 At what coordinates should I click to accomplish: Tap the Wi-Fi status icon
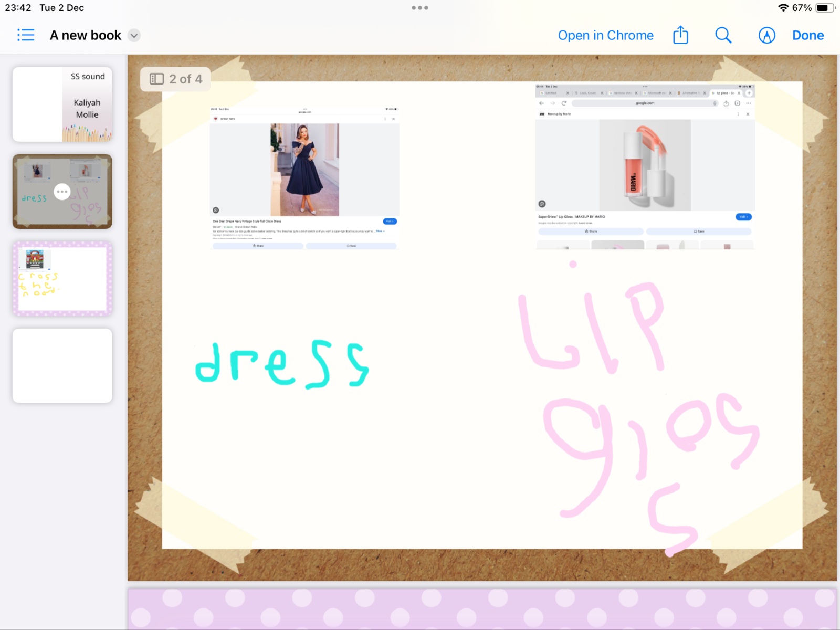coord(783,8)
